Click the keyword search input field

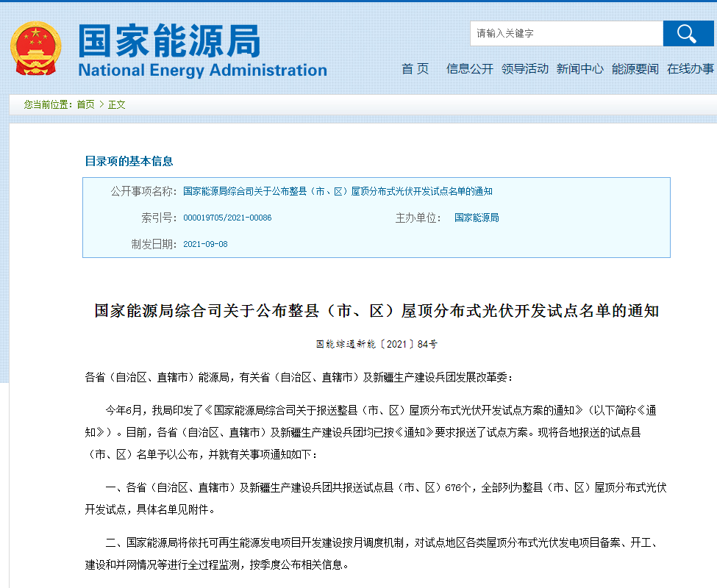tap(566, 34)
